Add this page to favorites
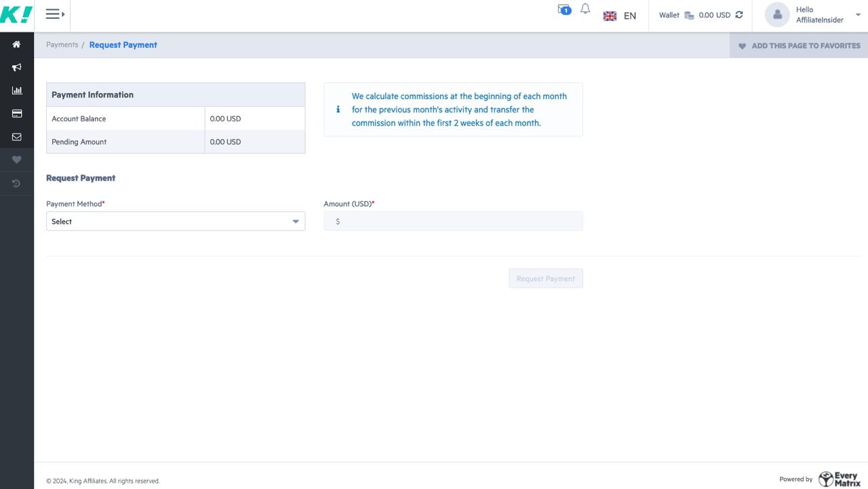The width and height of the screenshot is (868, 489). tap(799, 45)
